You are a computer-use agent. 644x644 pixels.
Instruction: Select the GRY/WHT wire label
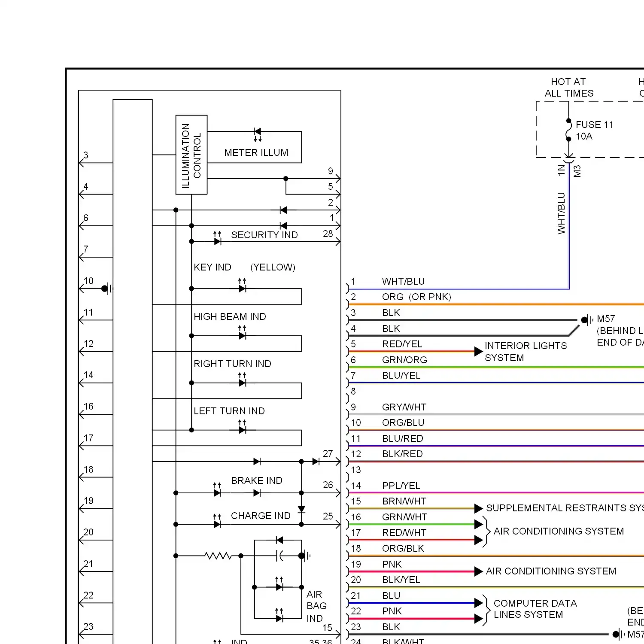point(404,407)
